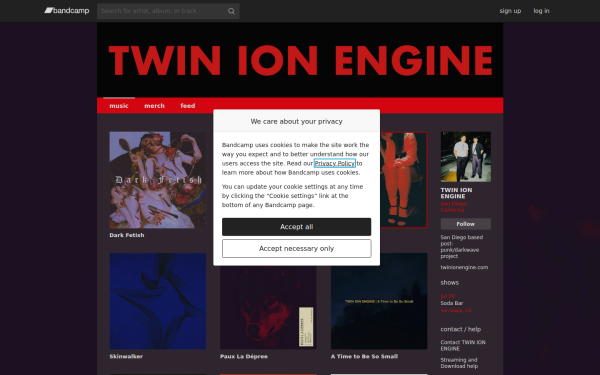600x375 pixels.
Task: Click the shows heading text
Action: point(450,282)
